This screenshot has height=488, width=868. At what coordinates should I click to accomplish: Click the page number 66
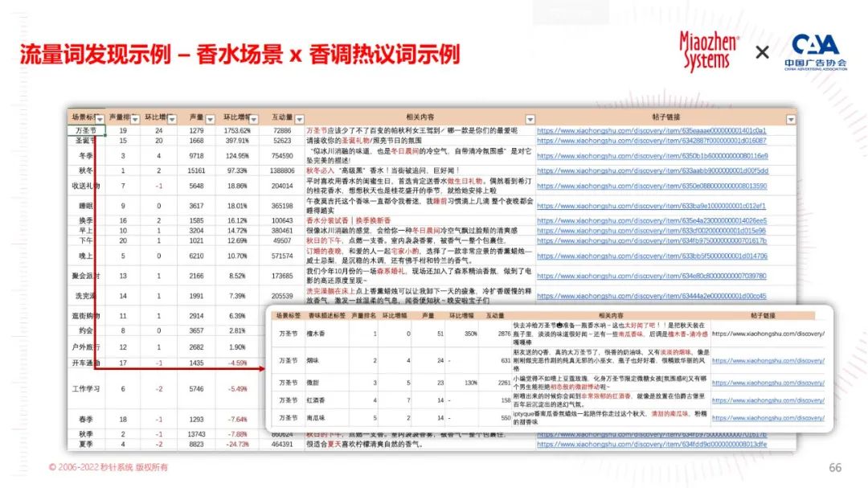coord(835,468)
